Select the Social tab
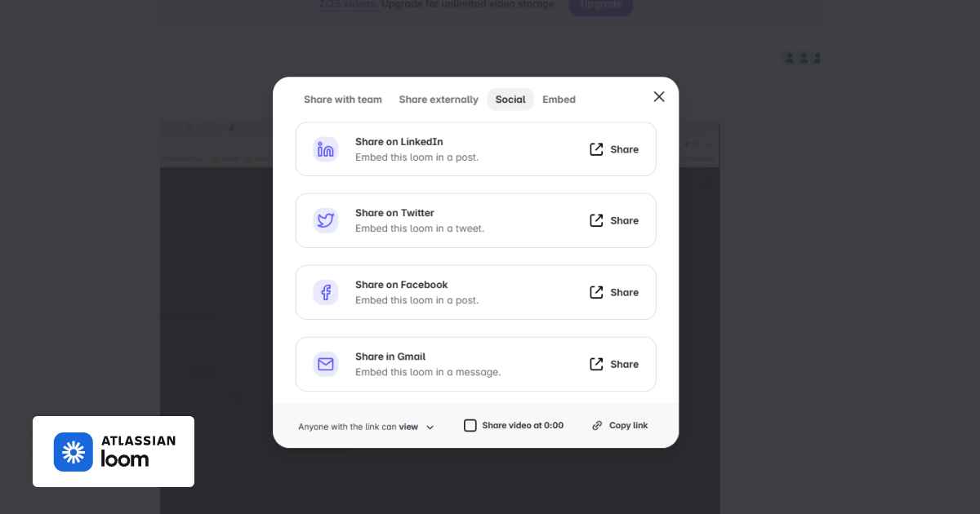Screen dimensions: 980x514 [x=510, y=100]
